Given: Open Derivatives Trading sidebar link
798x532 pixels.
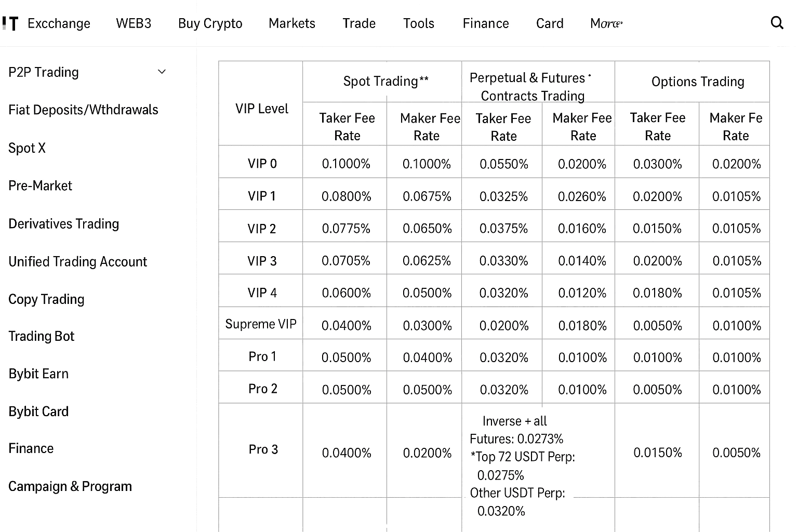Looking at the screenshot, I should tap(63, 224).
